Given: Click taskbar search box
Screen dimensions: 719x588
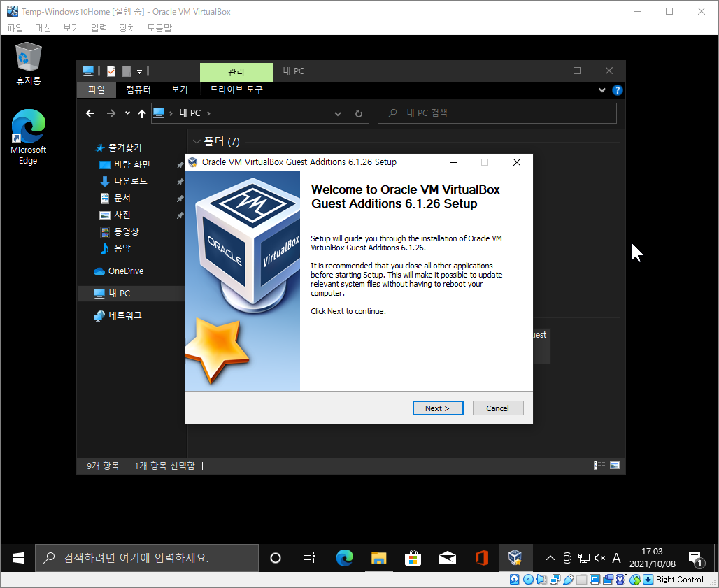Looking at the screenshot, I should 147,558.
